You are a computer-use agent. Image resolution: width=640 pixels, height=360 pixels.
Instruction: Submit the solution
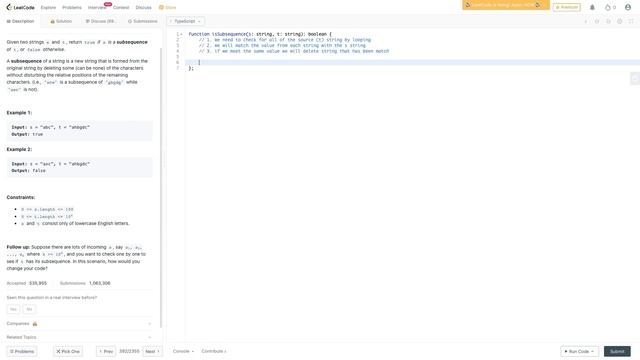(x=617, y=351)
